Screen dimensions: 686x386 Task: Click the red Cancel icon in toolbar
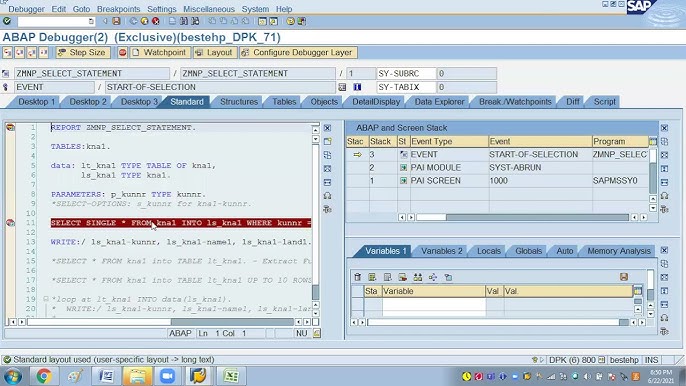(x=156, y=21)
